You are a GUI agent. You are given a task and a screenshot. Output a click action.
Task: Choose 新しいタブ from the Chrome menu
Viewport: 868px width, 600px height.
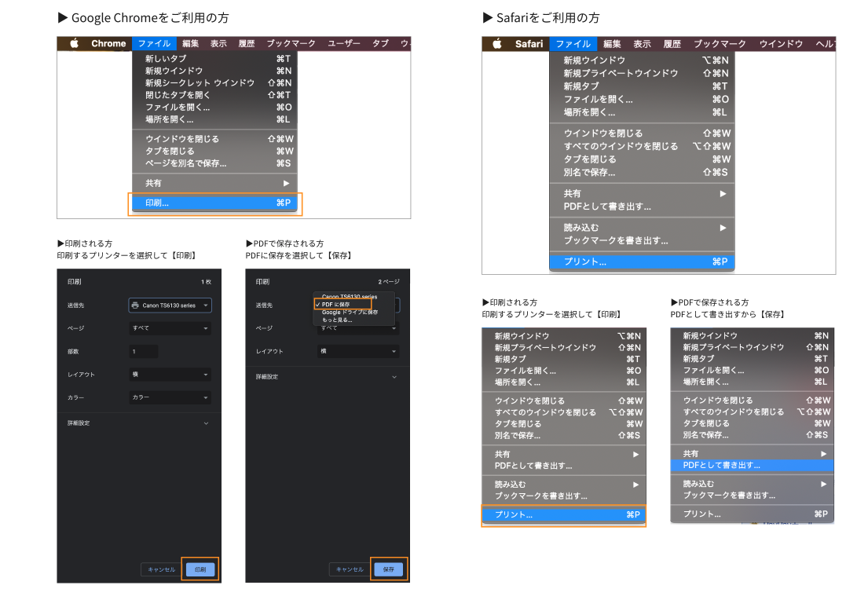click(214, 59)
